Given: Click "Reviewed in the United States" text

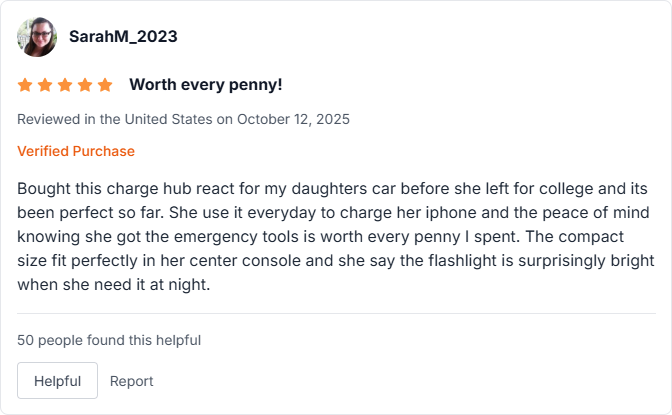Looking at the screenshot, I should click(x=115, y=119).
